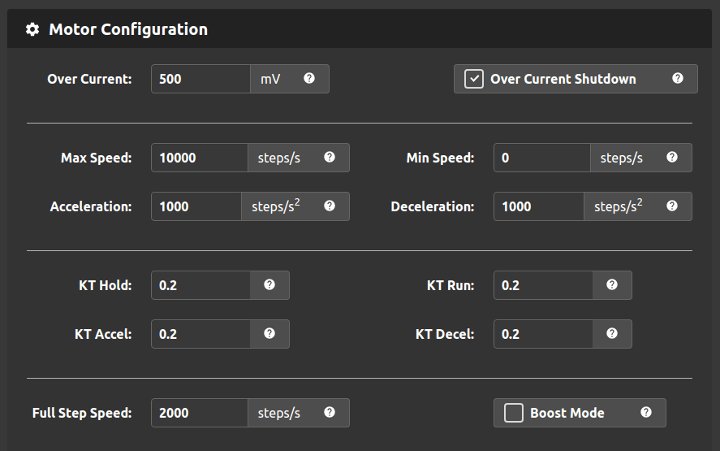
Task: Click the Motor Configuration gear icon
Action: tap(32, 29)
